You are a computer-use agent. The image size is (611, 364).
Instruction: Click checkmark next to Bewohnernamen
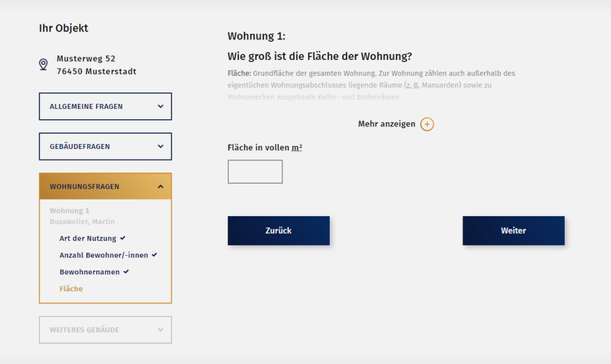click(x=126, y=272)
